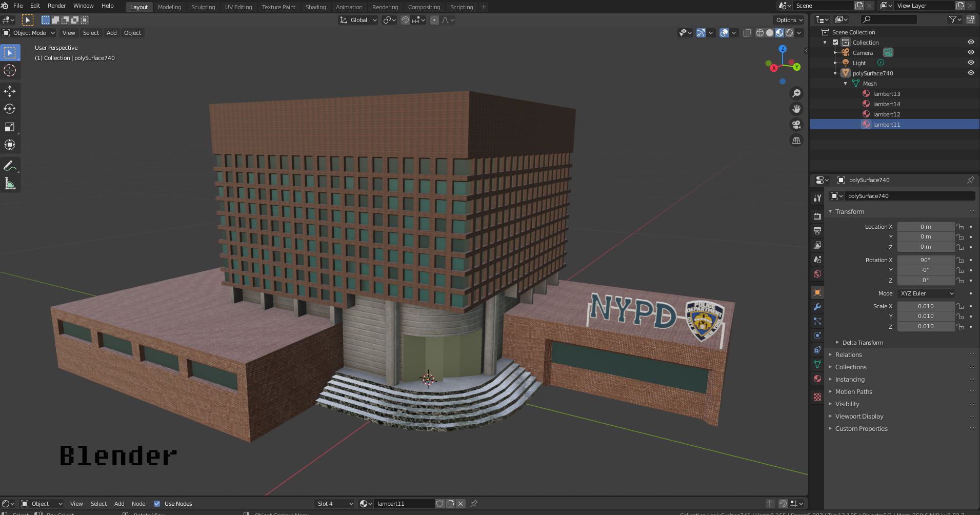This screenshot has height=515, width=980.
Task: Select the Move tool
Action: [10, 91]
